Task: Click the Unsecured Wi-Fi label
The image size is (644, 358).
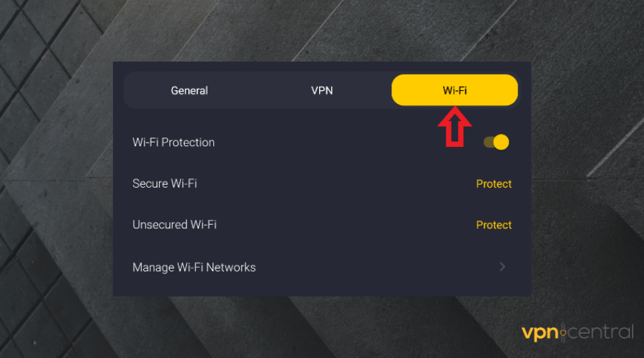Action: (x=174, y=225)
